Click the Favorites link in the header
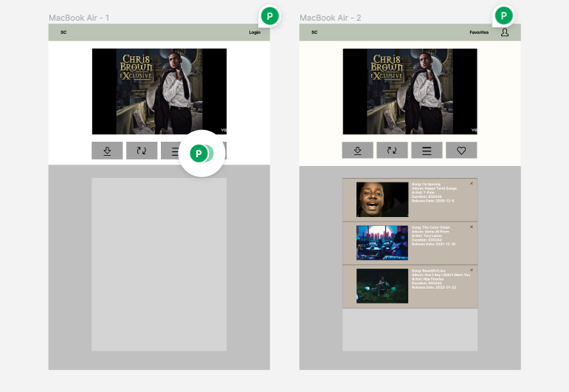Image resolution: width=569 pixels, height=392 pixels. (x=479, y=32)
